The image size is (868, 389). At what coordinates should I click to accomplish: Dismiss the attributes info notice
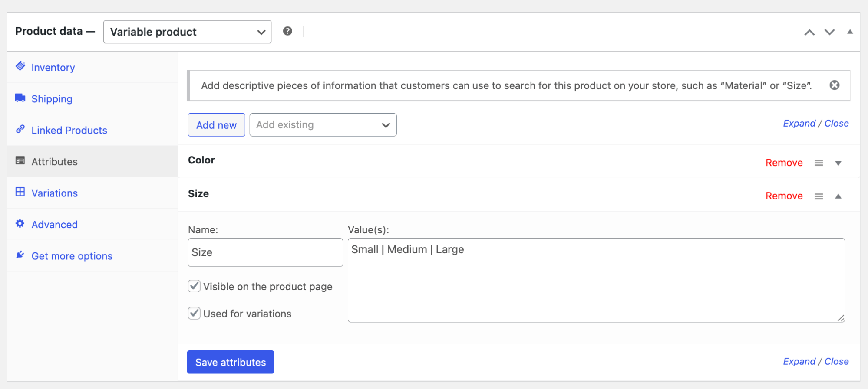tap(835, 85)
